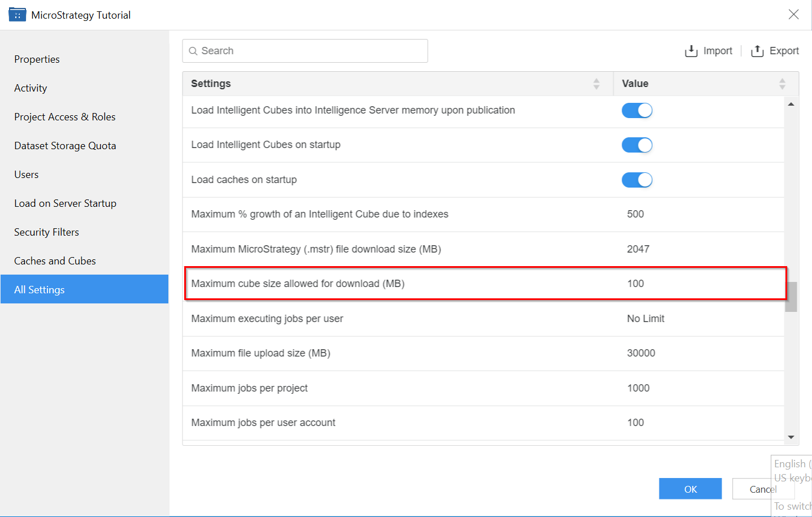812x517 pixels.
Task: Select All Settings in sidebar
Action: tap(85, 289)
